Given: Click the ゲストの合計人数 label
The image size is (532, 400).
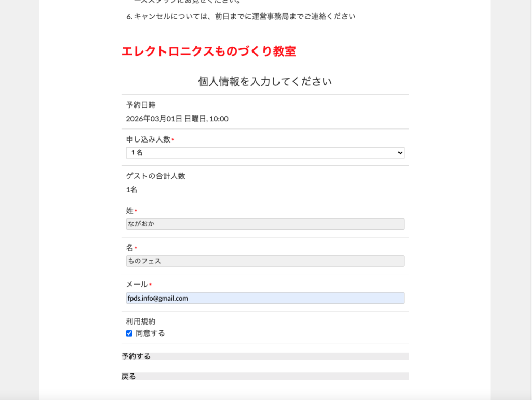Looking at the screenshot, I should pyautogui.click(x=155, y=176).
